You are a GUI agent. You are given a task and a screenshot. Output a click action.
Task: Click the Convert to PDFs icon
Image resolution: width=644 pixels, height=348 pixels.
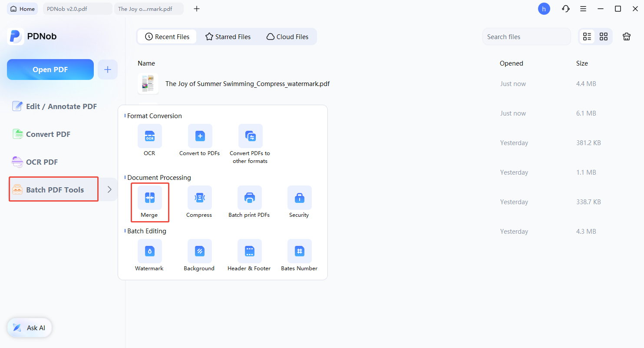[200, 136]
